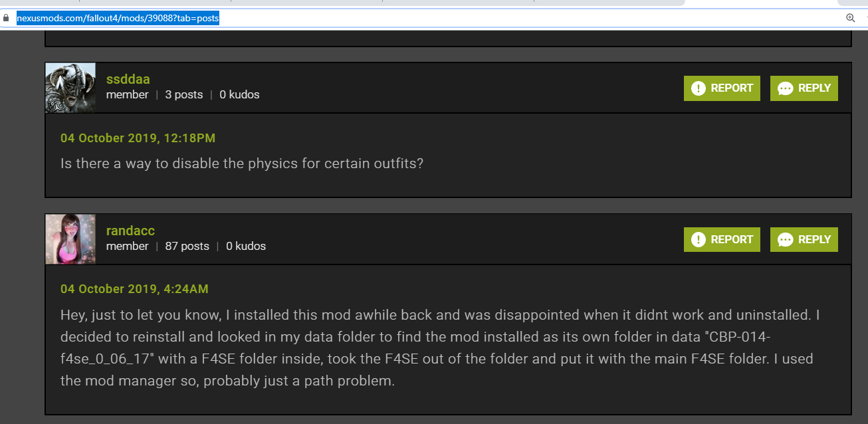Reply to randacc's comment
This screenshot has height=424, width=868.
point(804,240)
